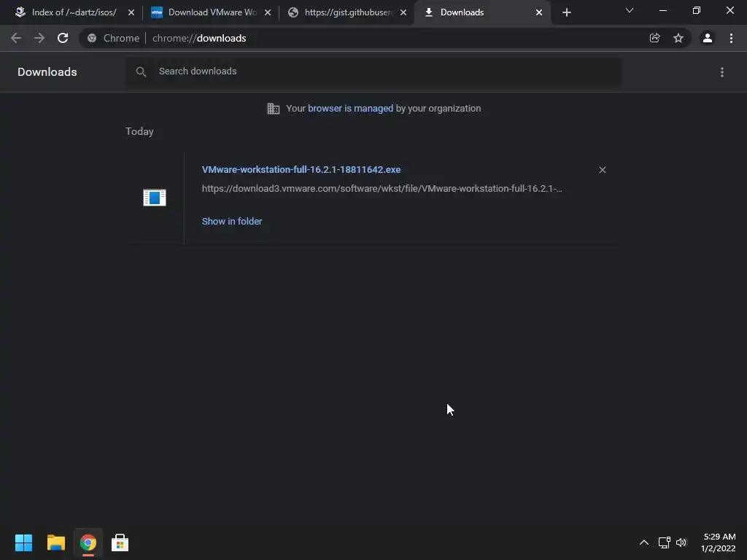The height and width of the screenshot is (560, 747).
Task: Restore down the Chrome window
Action: click(697, 10)
